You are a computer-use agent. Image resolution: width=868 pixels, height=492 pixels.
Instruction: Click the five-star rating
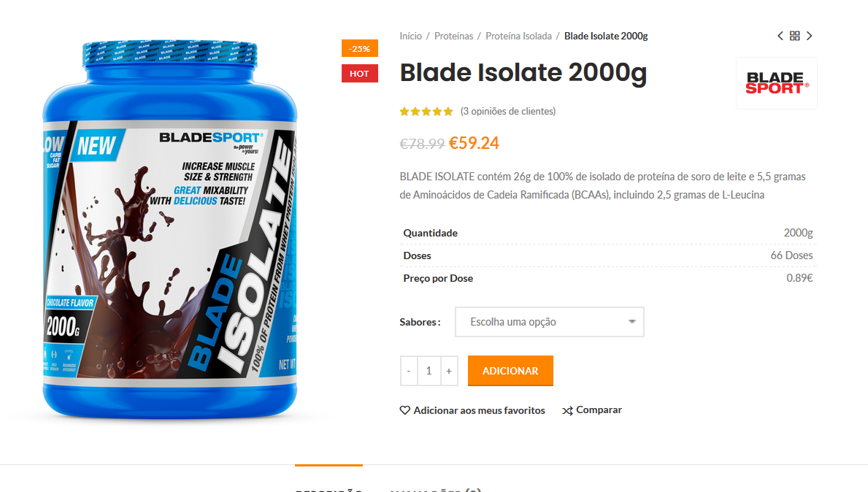click(x=426, y=112)
